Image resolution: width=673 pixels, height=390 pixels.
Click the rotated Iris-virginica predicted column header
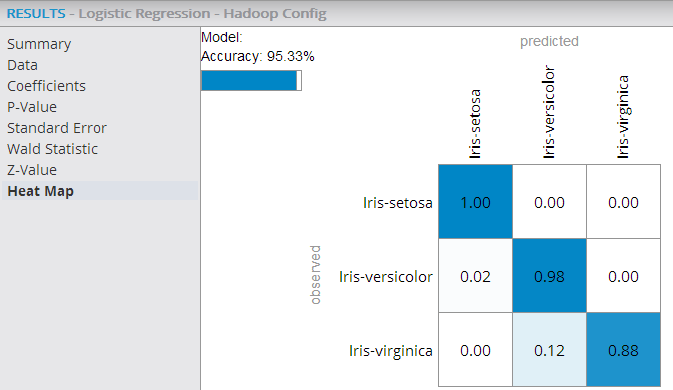(623, 117)
